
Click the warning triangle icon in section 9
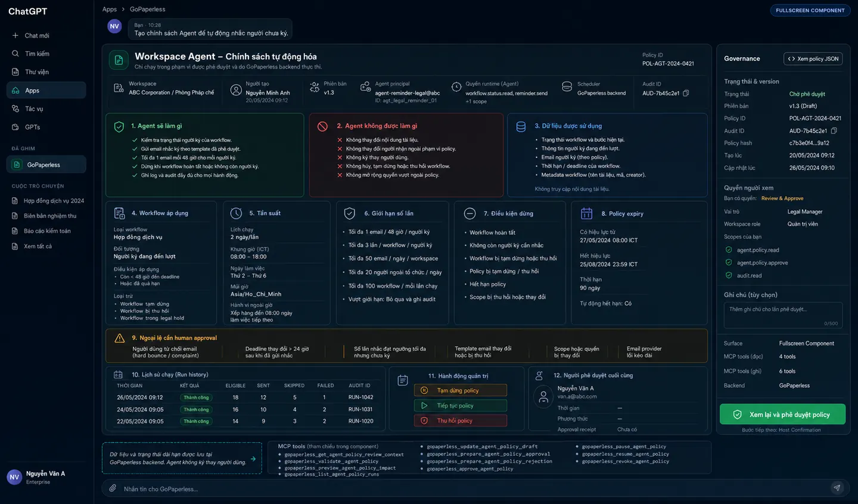pos(120,338)
